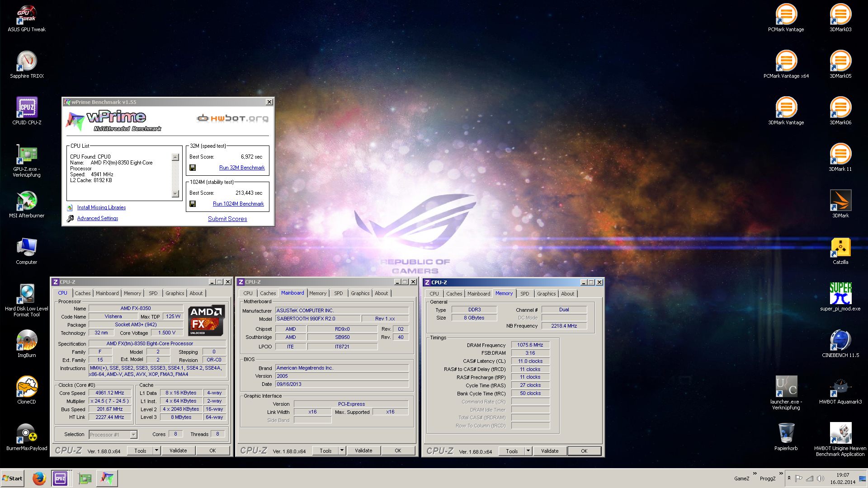
Task: Open CPUID CPU-Z desktop shortcut
Action: point(27,111)
